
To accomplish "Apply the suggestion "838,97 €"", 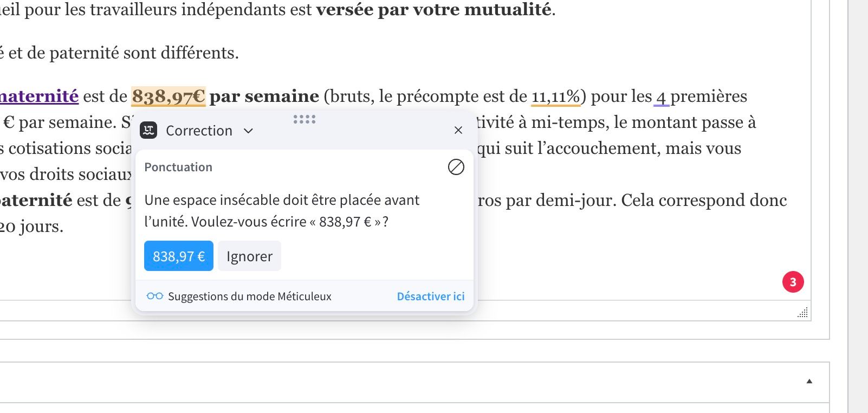I will tap(179, 256).
